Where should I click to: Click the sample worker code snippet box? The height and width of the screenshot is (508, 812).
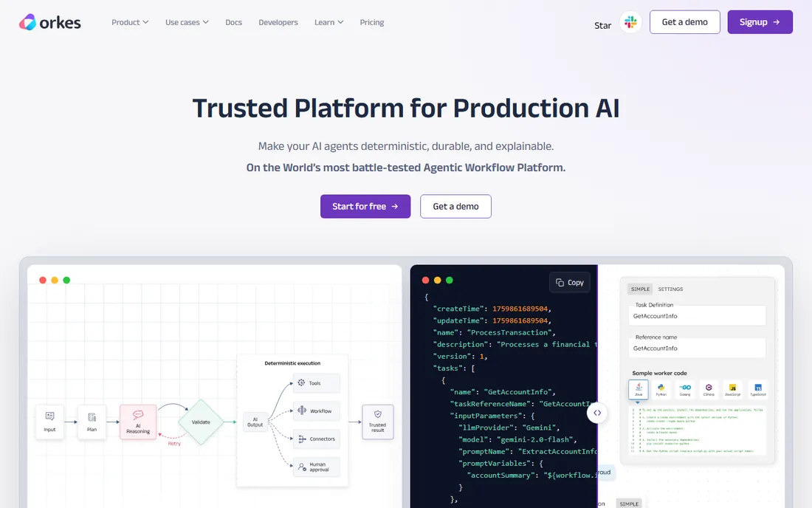pos(697,430)
